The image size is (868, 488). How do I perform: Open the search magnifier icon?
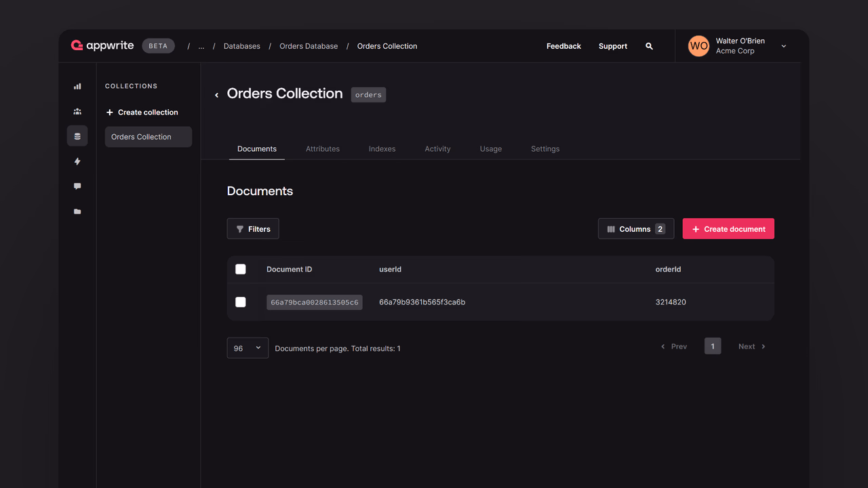pos(649,46)
